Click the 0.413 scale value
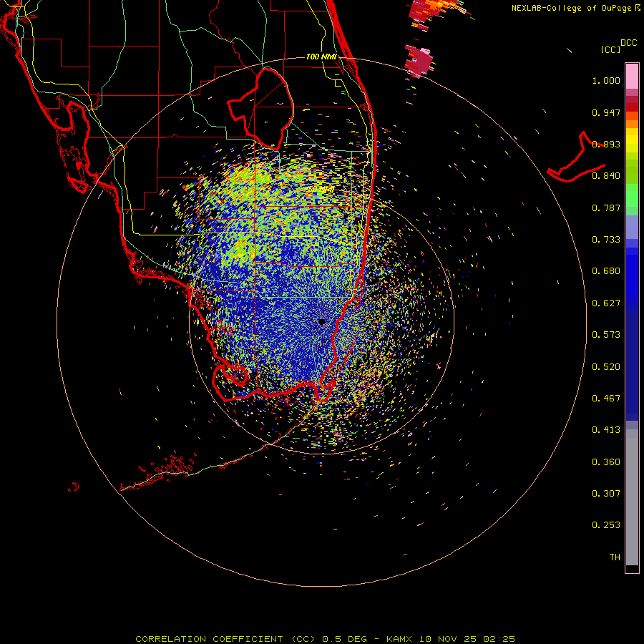The image size is (644, 644). [606, 430]
